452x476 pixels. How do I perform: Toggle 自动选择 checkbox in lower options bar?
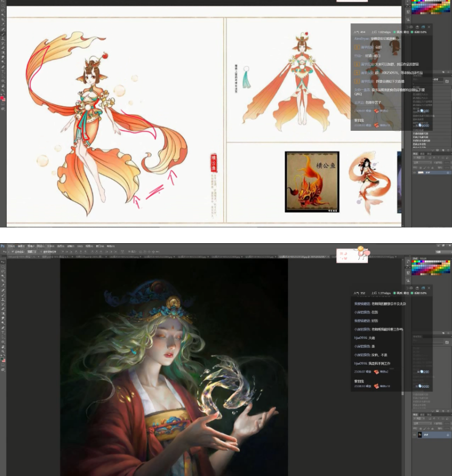point(13,252)
